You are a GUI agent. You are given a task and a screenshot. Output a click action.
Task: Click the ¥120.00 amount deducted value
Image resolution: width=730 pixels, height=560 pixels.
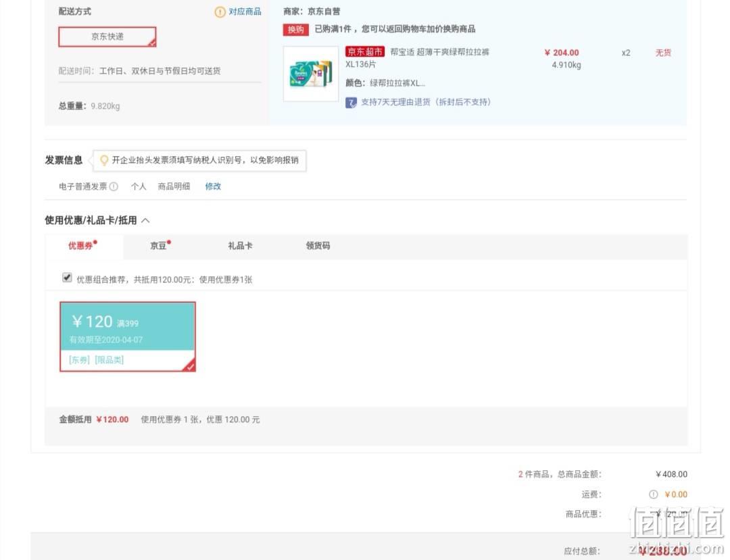click(x=112, y=419)
